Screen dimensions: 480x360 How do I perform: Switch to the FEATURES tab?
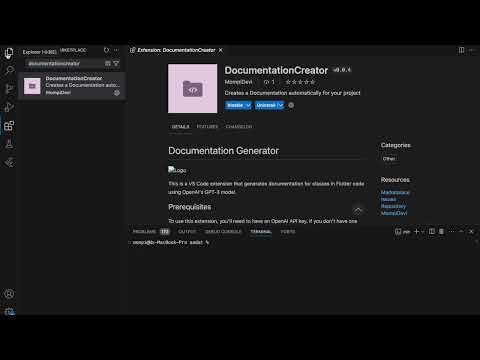(x=207, y=127)
